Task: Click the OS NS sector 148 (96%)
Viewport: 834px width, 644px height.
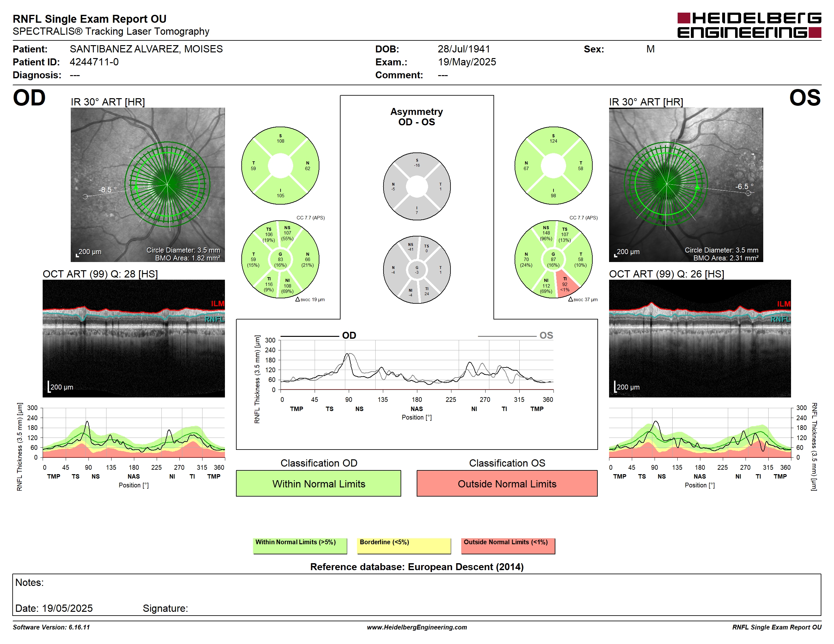Action: [x=546, y=233]
